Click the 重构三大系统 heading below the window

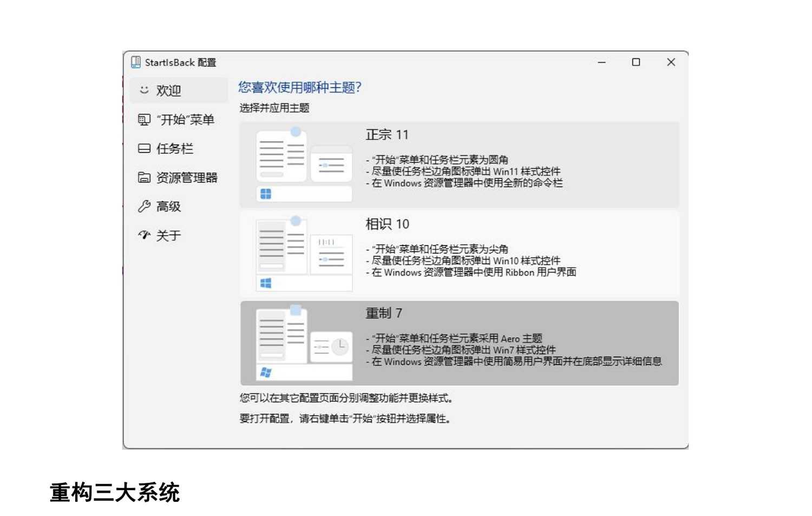(x=115, y=493)
